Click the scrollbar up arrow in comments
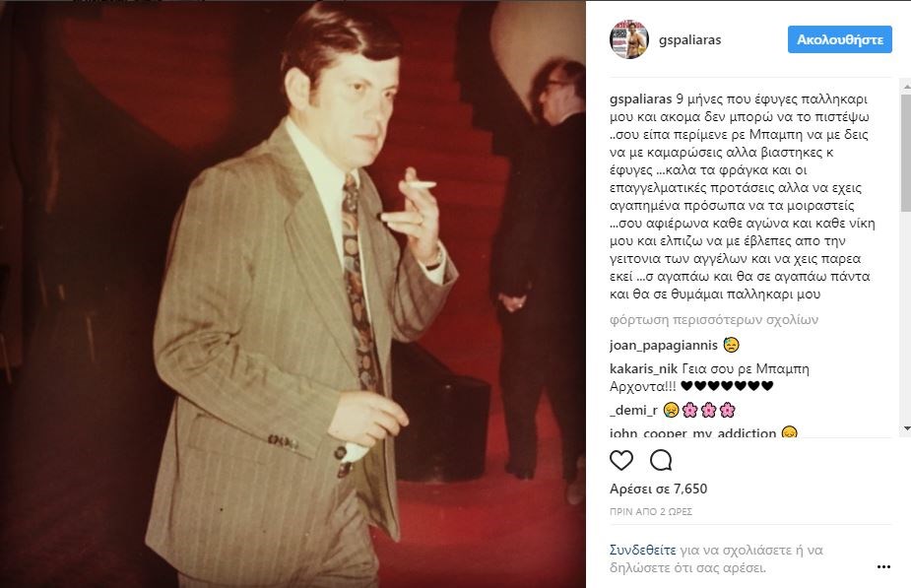The height and width of the screenshot is (588, 911). click(906, 86)
